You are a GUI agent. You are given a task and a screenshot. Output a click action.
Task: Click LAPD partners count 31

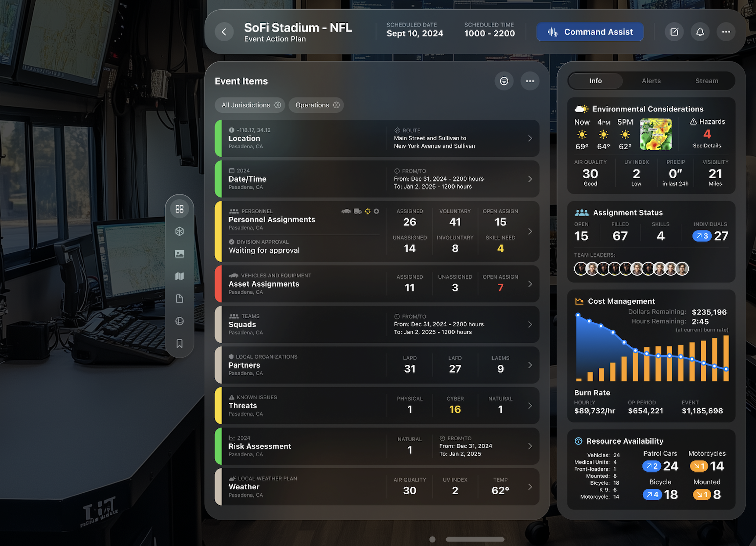[410, 369]
